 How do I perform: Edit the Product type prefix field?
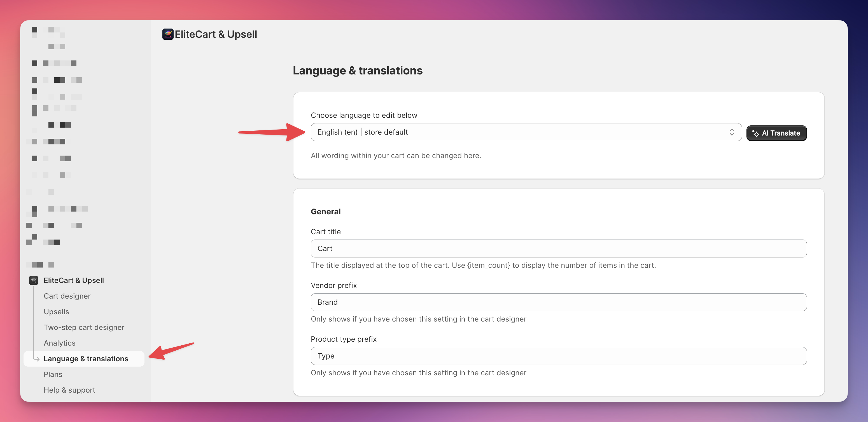pyautogui.click(x=558, y=356)
